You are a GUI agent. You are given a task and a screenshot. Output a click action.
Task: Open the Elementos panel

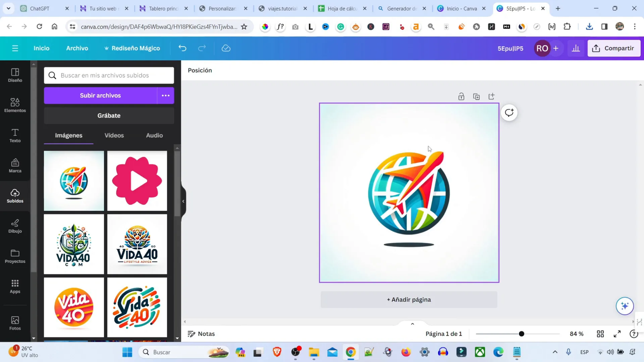[15, 105]
